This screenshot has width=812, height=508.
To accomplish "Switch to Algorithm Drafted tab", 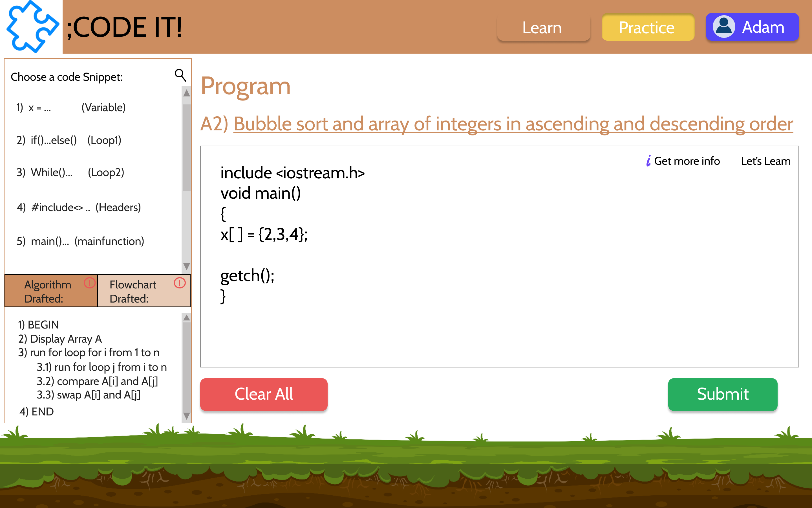I will click(51, 291).
